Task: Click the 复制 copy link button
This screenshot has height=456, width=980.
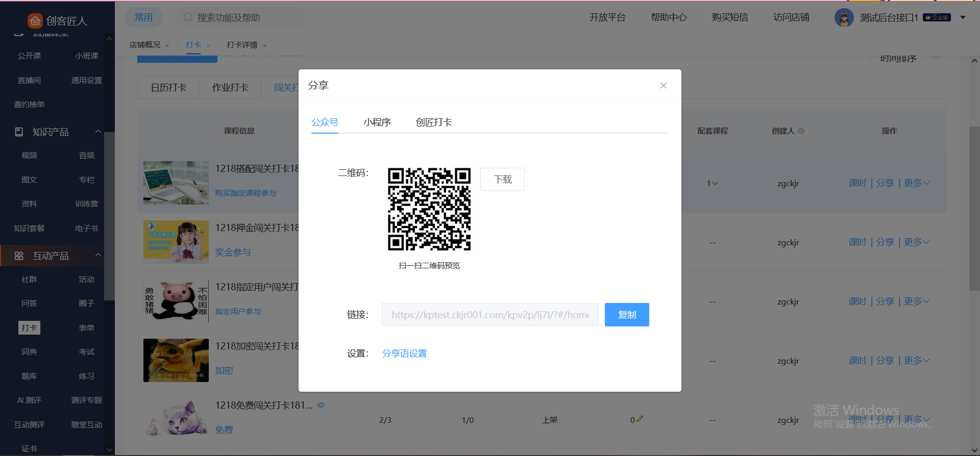Action: tap(626, 315)
